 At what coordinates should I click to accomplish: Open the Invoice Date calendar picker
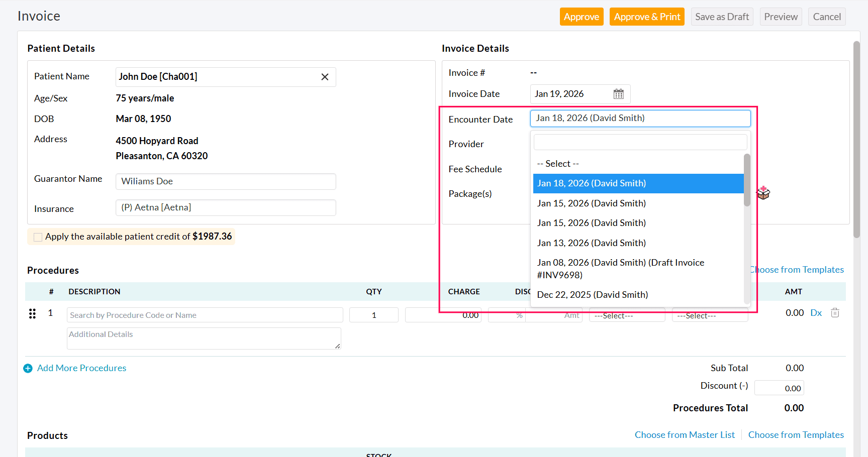click(x=618, y=94)
